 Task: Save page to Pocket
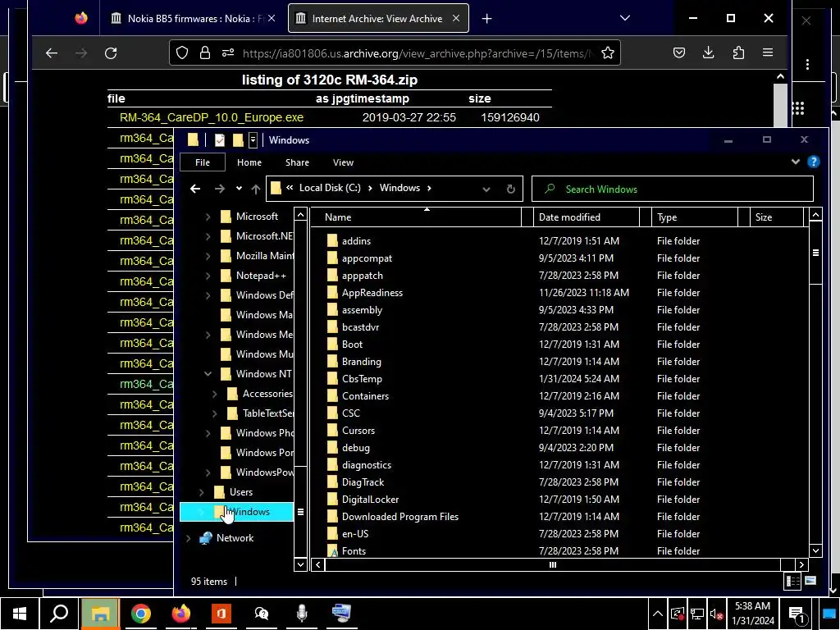pos(678,52)
